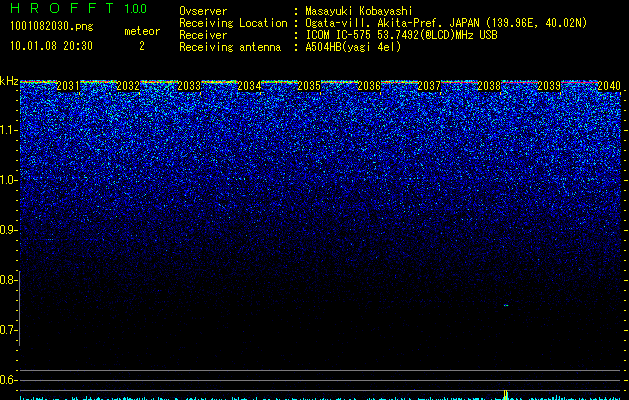Viewport: 629px width, 400px height.
Task: Click the 0.9 kHz axis label
Action: coord(9,230)
